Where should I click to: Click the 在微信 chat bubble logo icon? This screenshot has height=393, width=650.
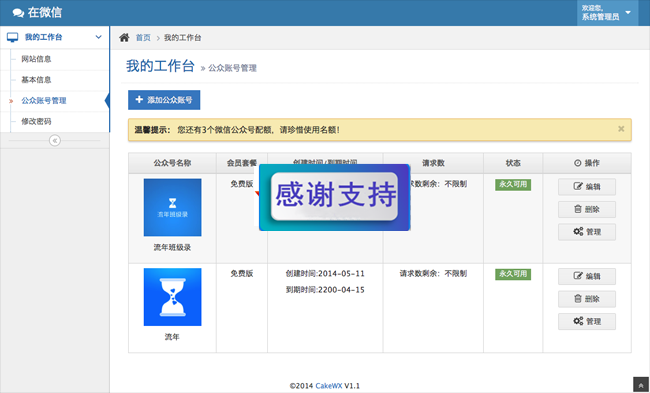[18, 13]
